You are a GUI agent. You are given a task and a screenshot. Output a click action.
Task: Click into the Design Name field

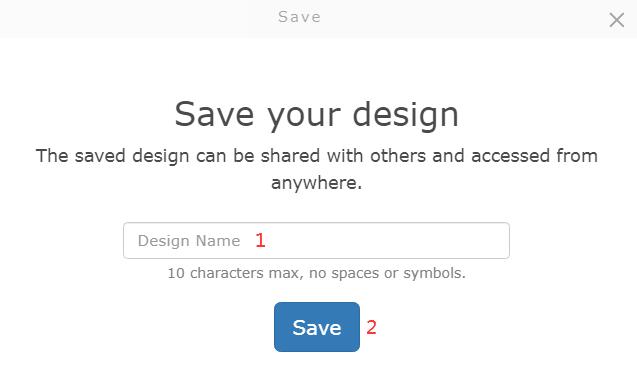(x=316, y=241)
